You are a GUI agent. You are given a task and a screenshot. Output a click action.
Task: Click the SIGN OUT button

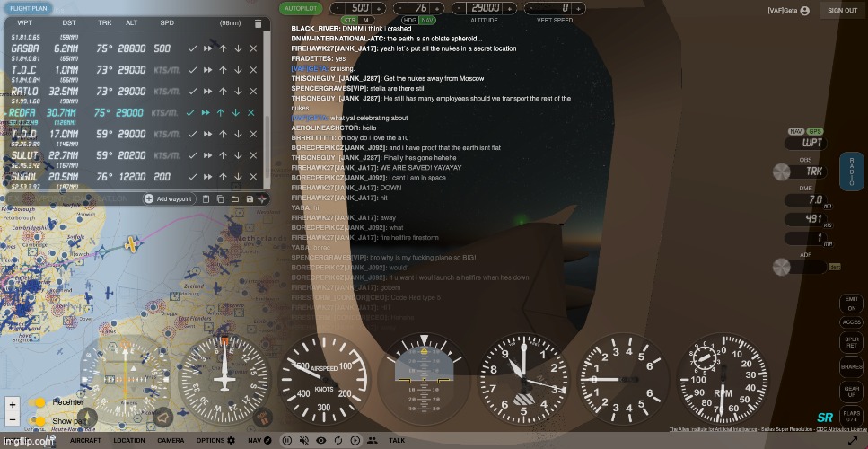pyautogui.click(x=842, y=10)
